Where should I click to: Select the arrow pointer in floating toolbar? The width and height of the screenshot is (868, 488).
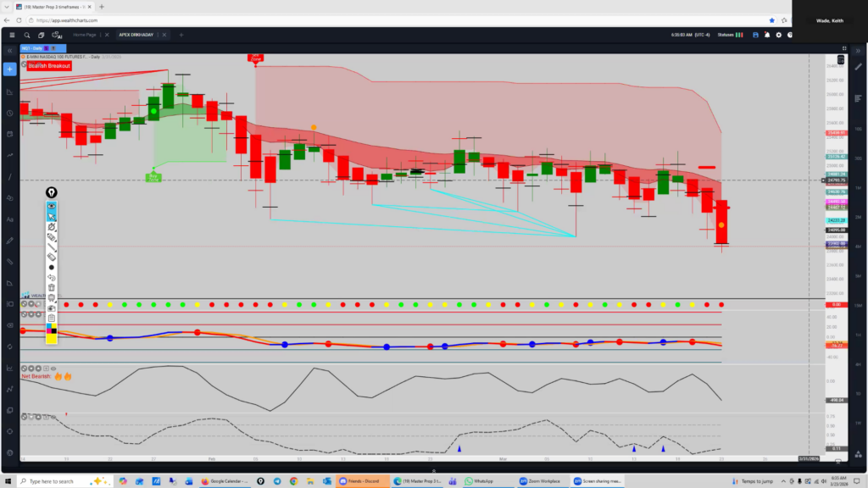click(x=52, y=216)
